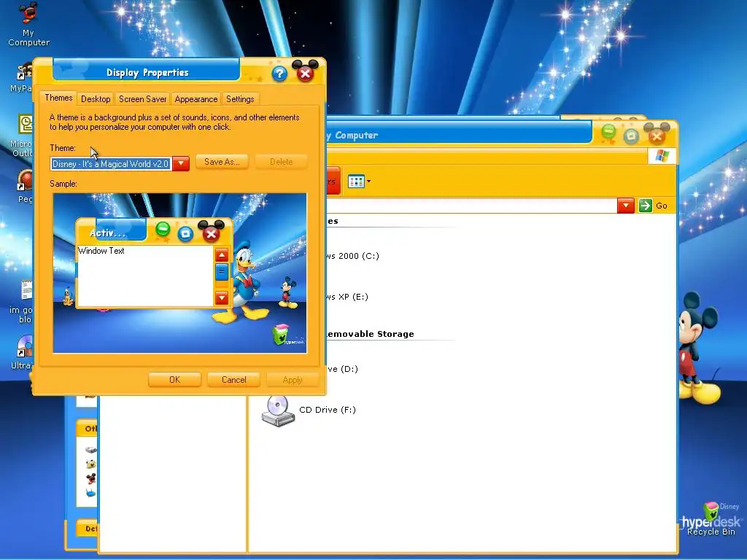Image resolution: width=747 pixels, height=560 pixels.
Task: Select the Windows XP (E:) drive
Action: (347, 297)
